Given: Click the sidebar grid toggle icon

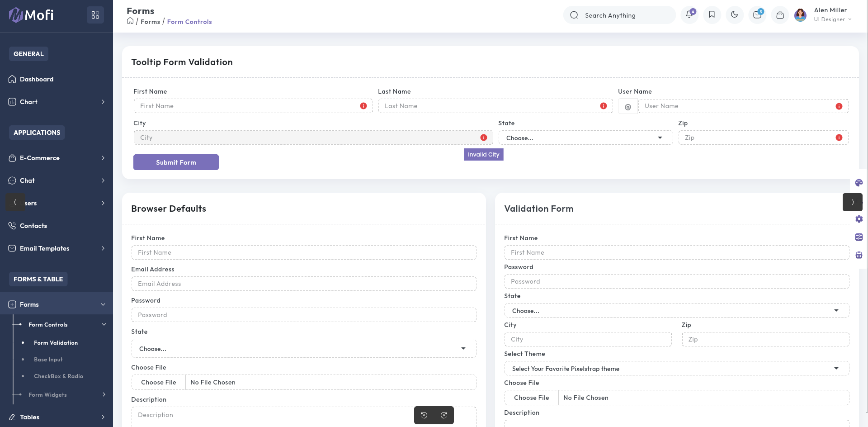Looking at the screenshot, I should 95,15.
